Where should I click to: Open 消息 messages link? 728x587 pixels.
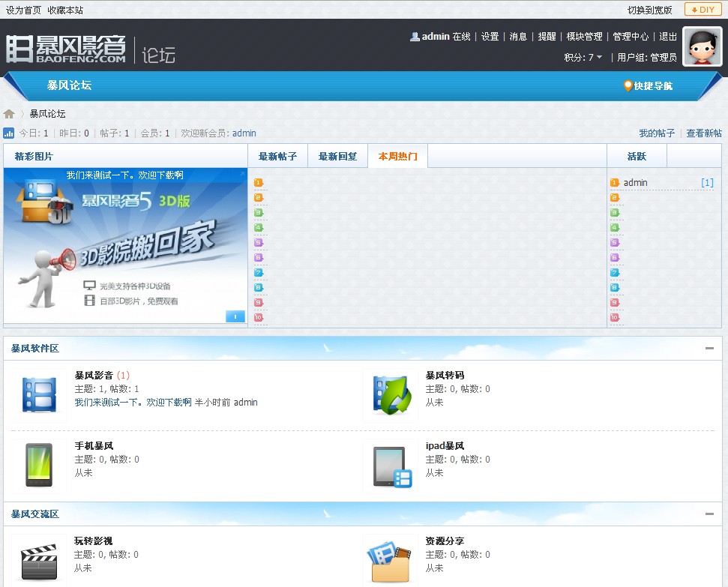pos(518,36)
